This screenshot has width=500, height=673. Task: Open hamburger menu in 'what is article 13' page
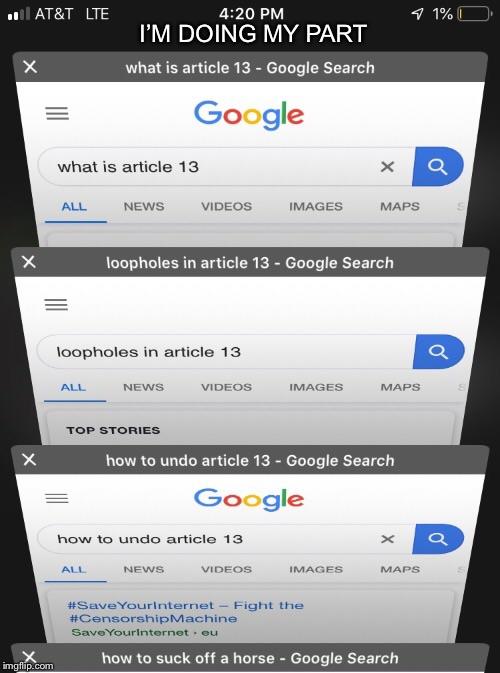tap(57, 114)
